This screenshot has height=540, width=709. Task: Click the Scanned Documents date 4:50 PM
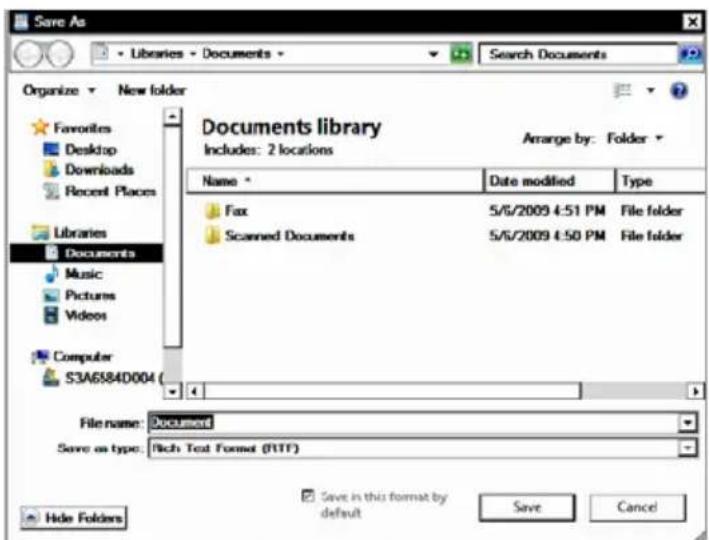coord(547,236)
